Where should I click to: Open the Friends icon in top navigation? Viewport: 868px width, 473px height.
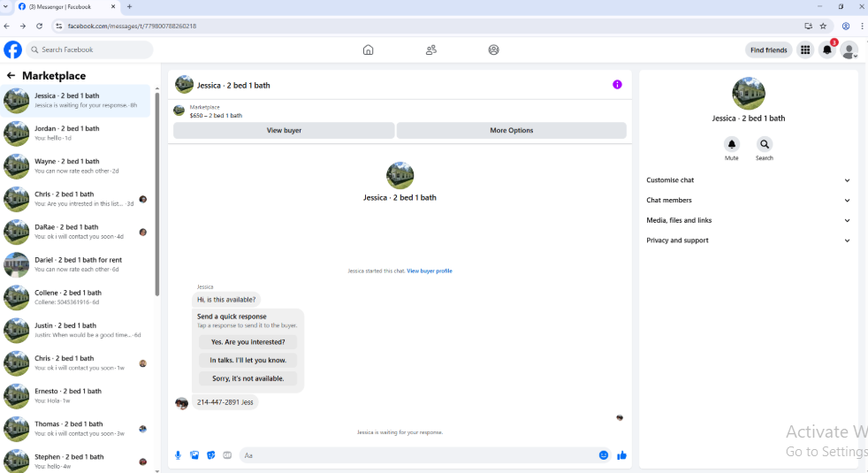click(x=431, y=50)
